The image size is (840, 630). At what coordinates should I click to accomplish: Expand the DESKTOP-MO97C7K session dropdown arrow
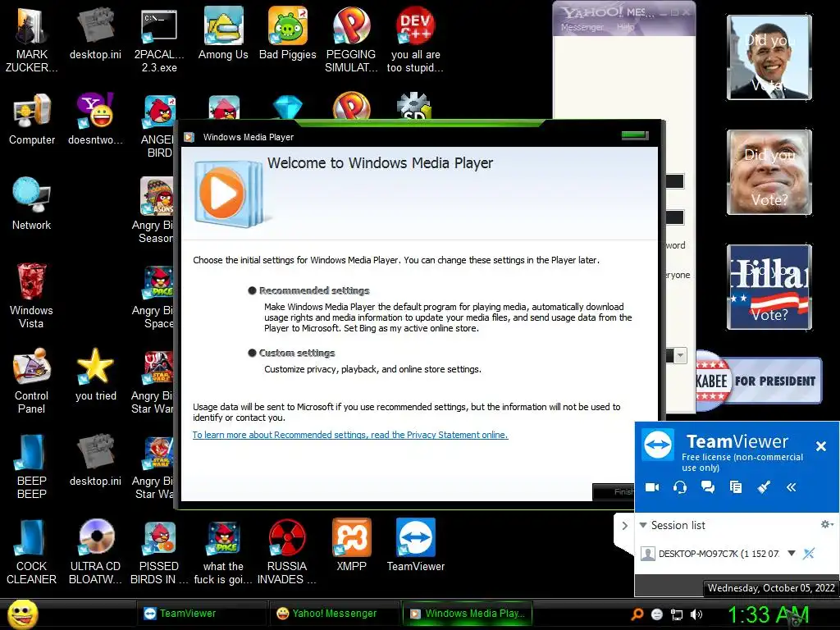[x=792, y=554]
